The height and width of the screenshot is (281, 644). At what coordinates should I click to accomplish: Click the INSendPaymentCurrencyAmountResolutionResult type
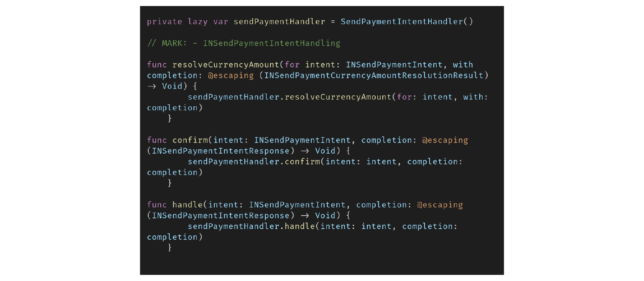(374, 75)
